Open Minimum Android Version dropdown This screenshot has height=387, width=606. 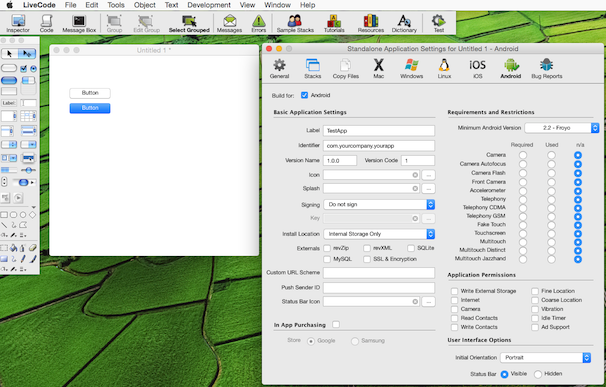562,128
